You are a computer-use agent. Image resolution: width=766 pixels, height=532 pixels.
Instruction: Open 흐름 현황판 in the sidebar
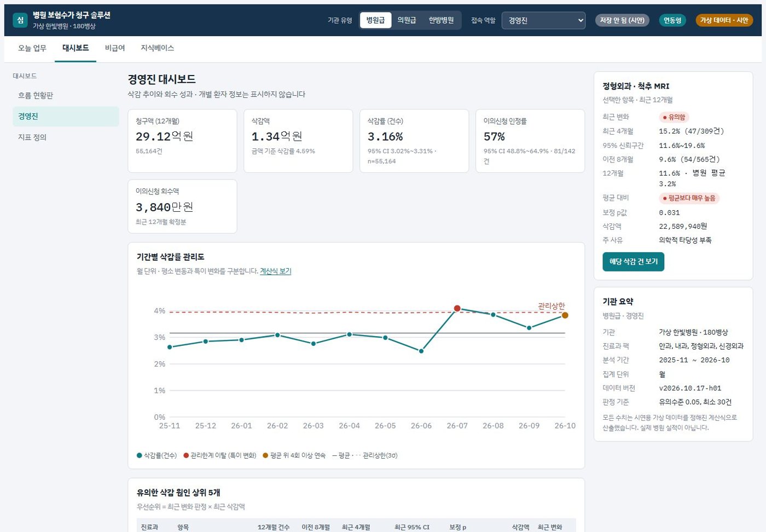click(x=66, y=96)
